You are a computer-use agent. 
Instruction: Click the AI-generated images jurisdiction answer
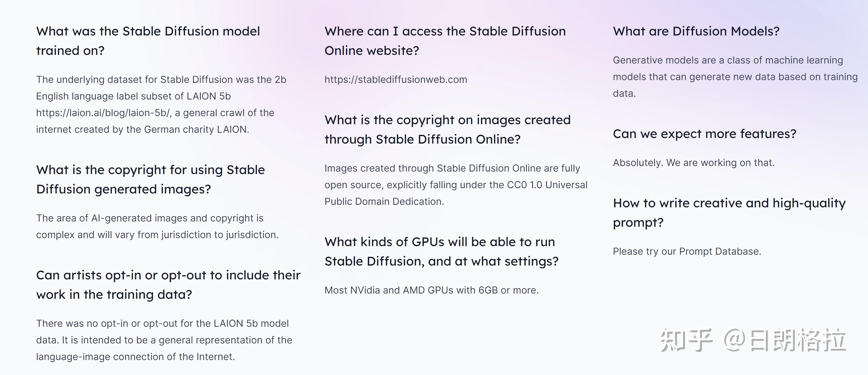point(157,226)
